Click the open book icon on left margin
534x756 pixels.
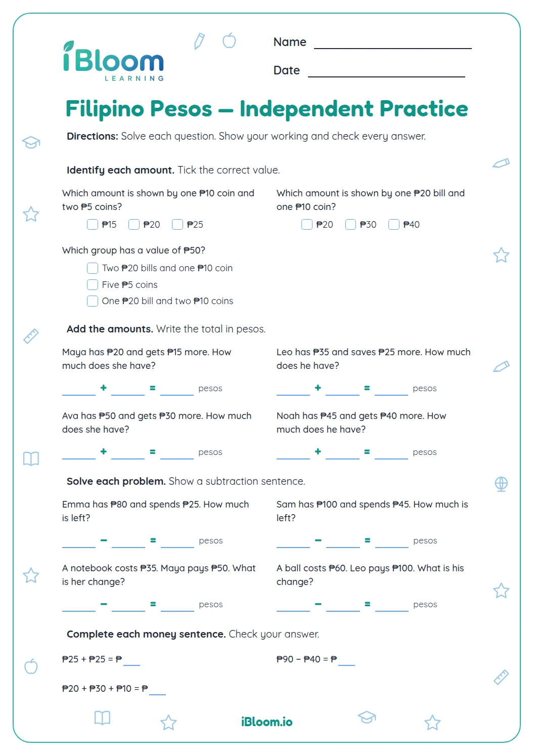point(31,459)
